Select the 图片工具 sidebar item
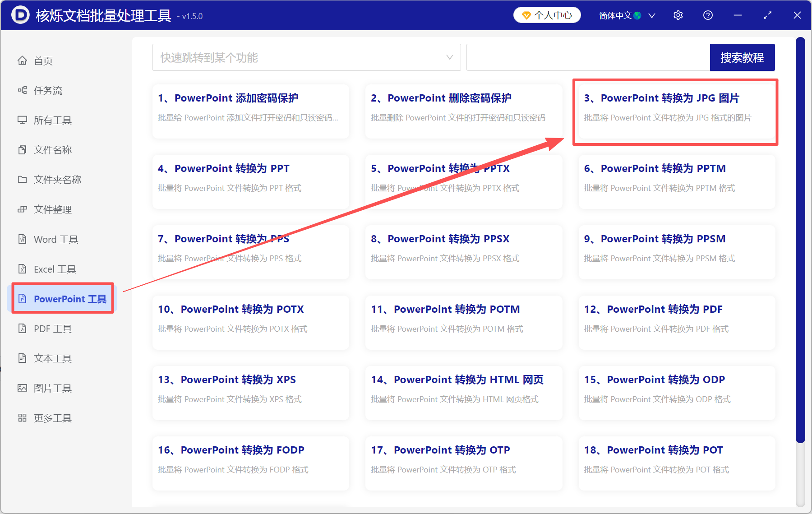 pyautogui.click(x=53, y=388)
